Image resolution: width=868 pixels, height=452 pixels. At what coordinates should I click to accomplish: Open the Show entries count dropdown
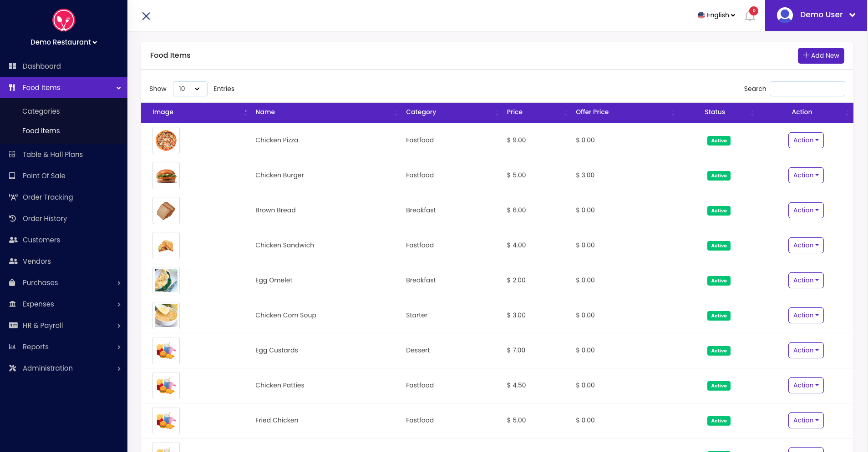(190, 89)
